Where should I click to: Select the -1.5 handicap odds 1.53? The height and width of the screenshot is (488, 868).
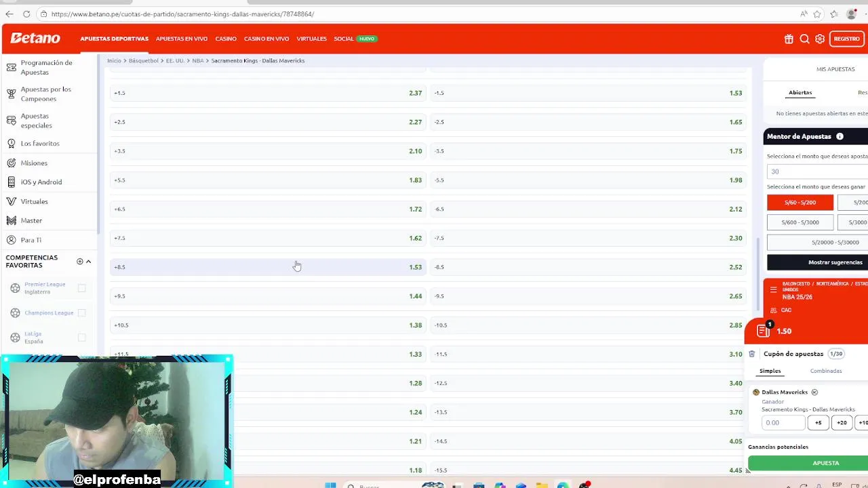pos(589,93)
